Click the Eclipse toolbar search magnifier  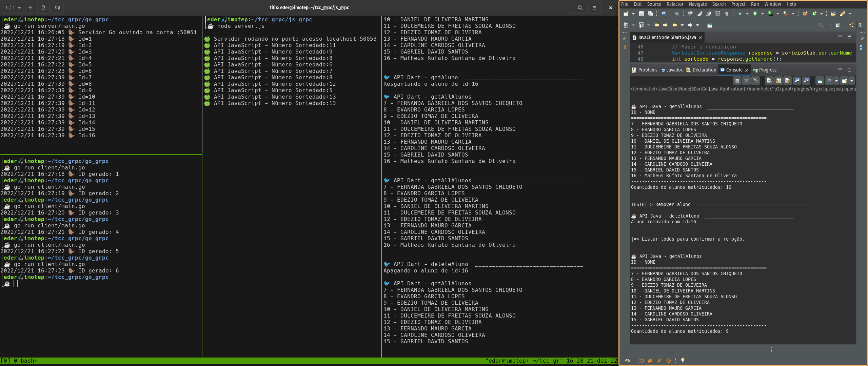click(821, 25)
